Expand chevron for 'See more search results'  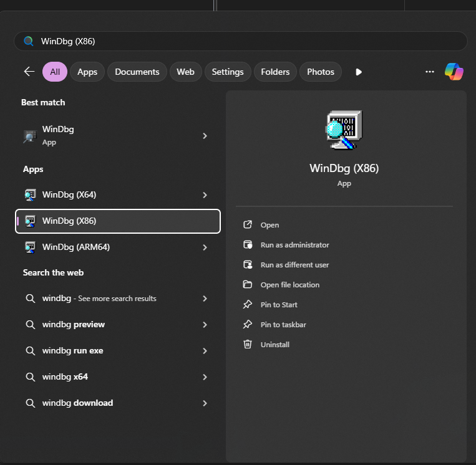click(205, 299)
